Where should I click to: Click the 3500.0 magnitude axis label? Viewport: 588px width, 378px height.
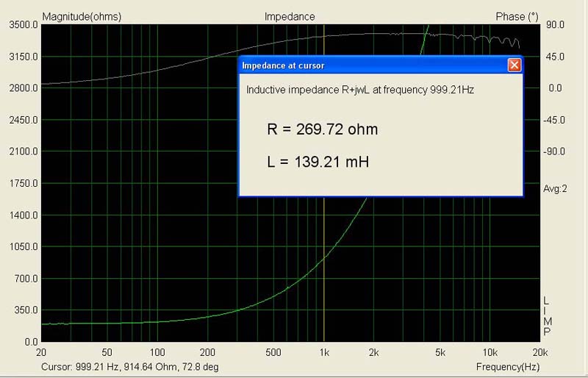click(23, 25)
